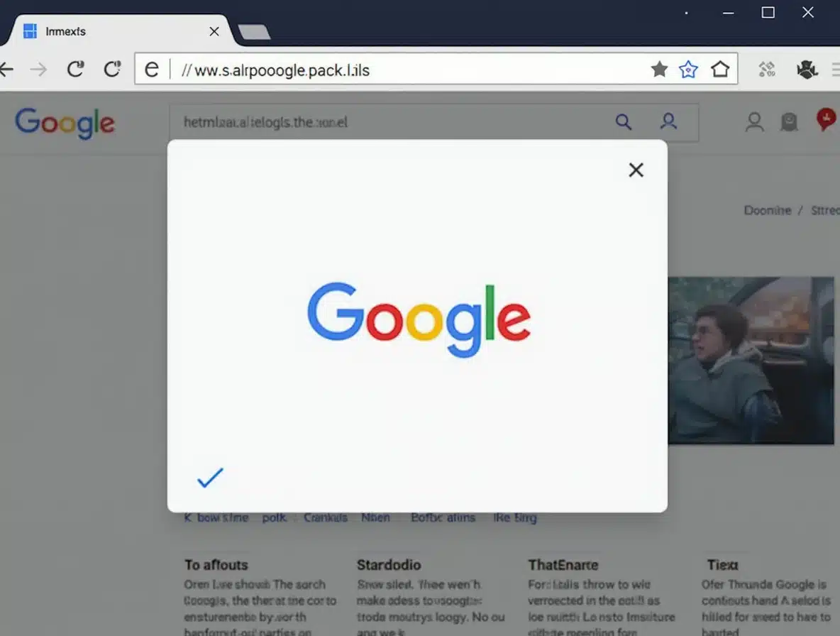840x636 pixels.
Task: Open the 'Crankuls' link
Action: tap(325, 517)
